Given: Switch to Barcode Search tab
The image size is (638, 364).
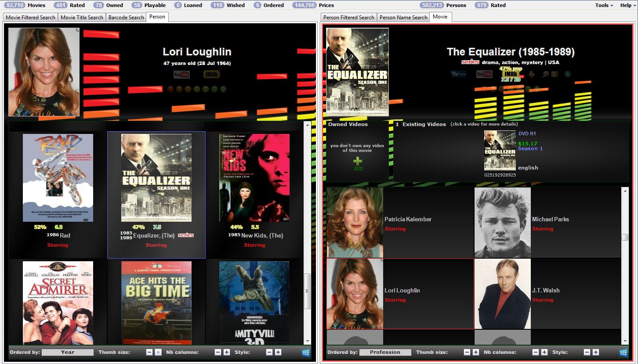Looking at the screenshot, I should [x=126, y=18].
